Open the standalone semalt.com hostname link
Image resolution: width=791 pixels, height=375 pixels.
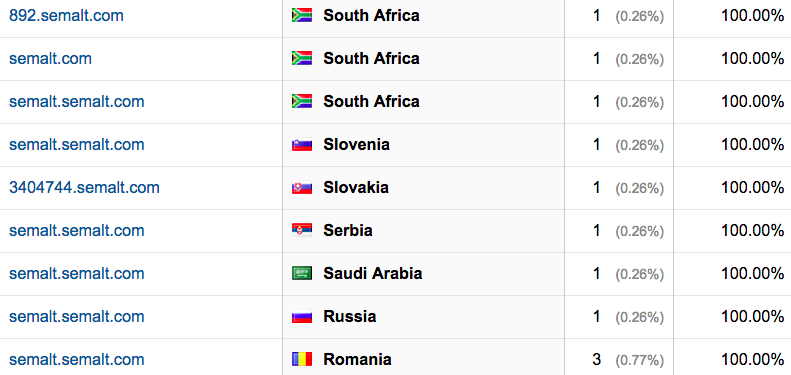(50, 59)
